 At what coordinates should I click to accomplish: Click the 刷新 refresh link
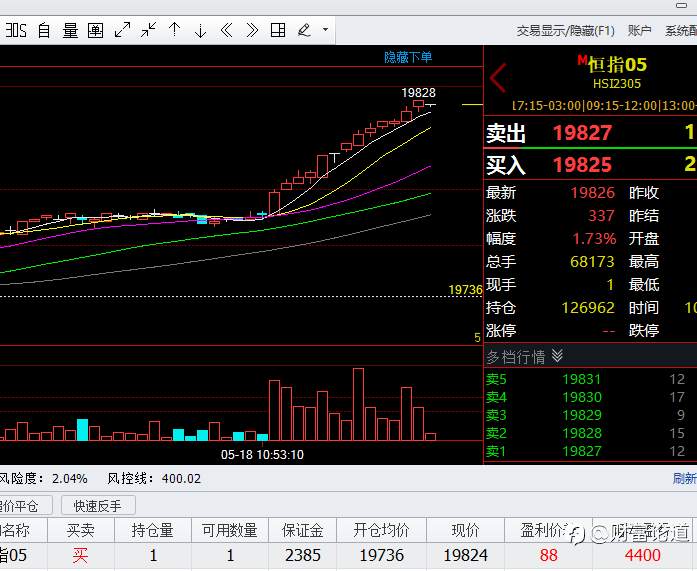pos(685,478)
